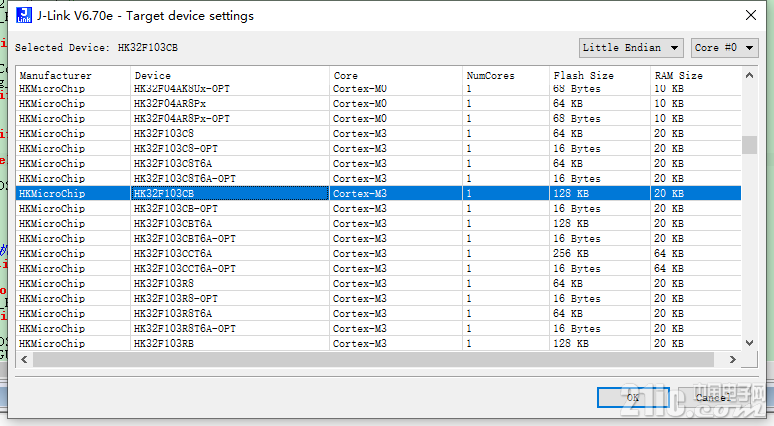Open the Core #0 dropdown
This screenshot has height=426, width=774.
[724, 48]
